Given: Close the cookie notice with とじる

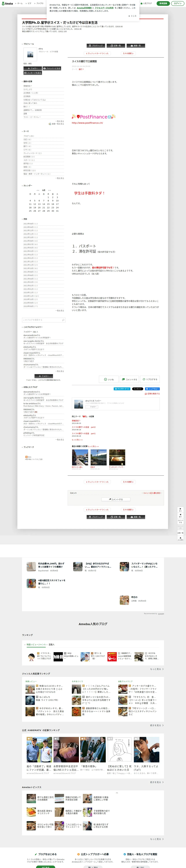Looking at the screenshot, I should click(132, 16).
